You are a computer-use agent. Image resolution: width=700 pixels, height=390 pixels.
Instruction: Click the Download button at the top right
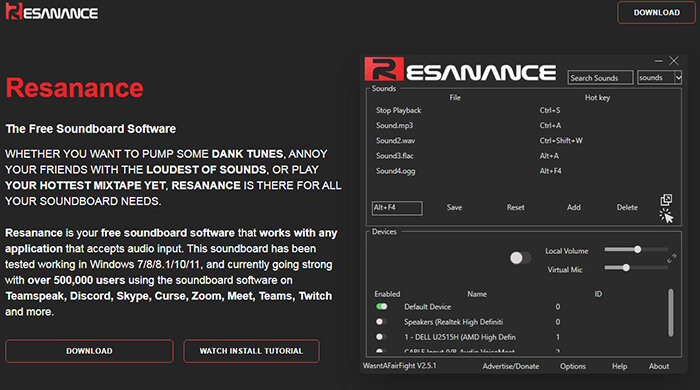pyautogui.click(x=657, y=12)
